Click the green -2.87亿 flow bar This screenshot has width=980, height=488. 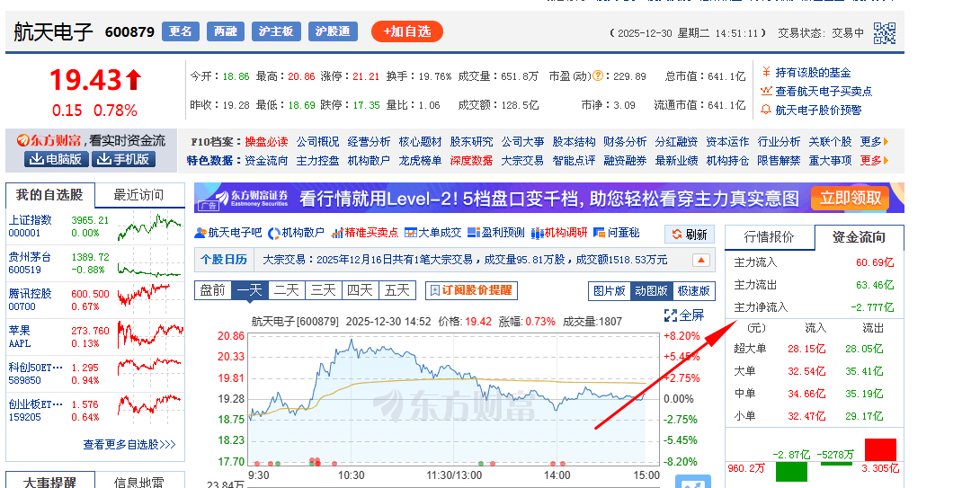click(791, 472)
